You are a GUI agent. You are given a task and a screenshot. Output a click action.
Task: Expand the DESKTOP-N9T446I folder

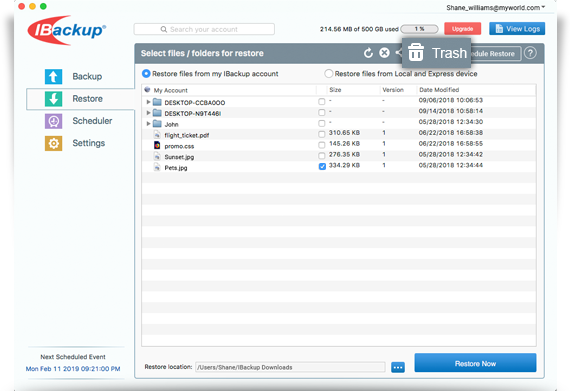pyautogui.click(x=148, y=113)
